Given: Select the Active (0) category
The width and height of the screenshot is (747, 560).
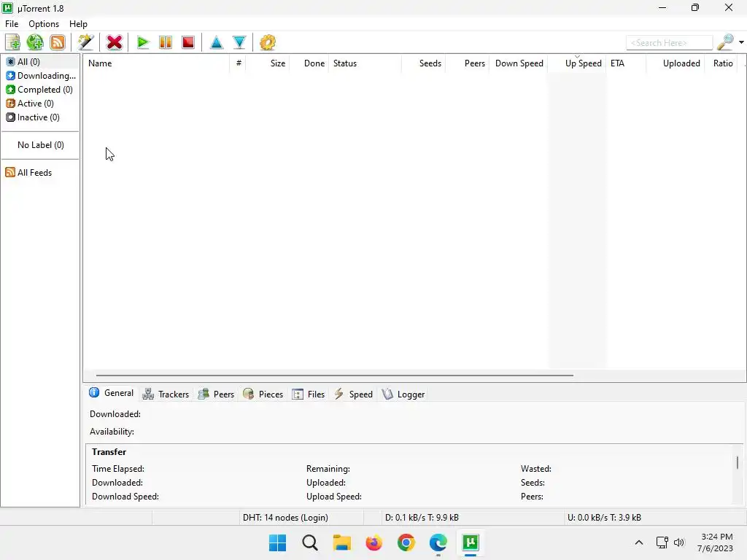Looking at the screenshot, I should 40,103.
